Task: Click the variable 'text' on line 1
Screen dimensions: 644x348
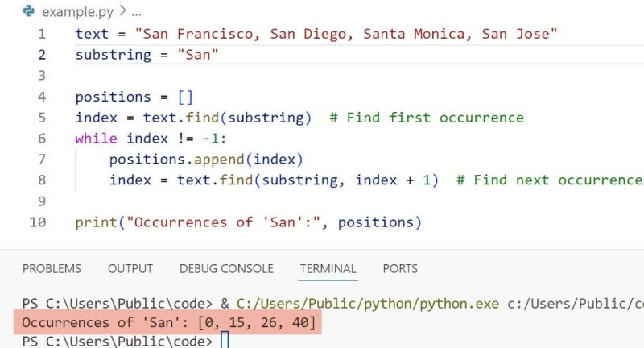Action: pos(92,34)
